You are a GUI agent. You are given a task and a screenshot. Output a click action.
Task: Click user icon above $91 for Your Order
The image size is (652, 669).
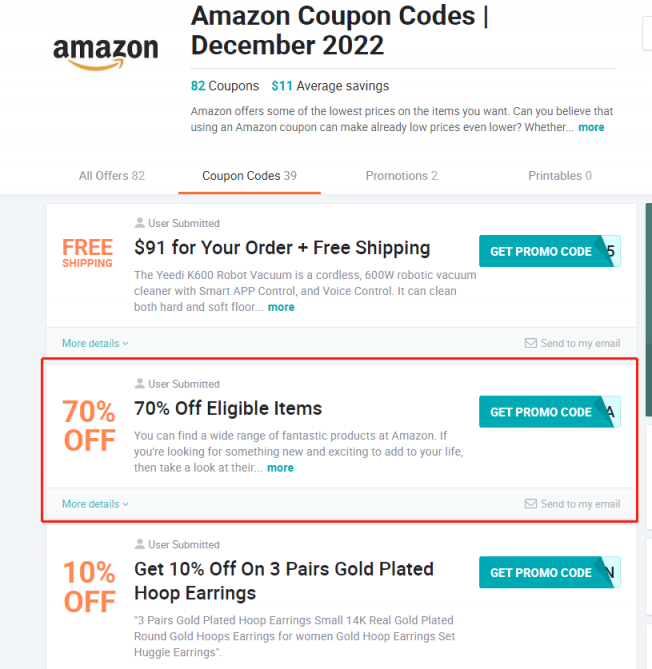coord(140,223)
